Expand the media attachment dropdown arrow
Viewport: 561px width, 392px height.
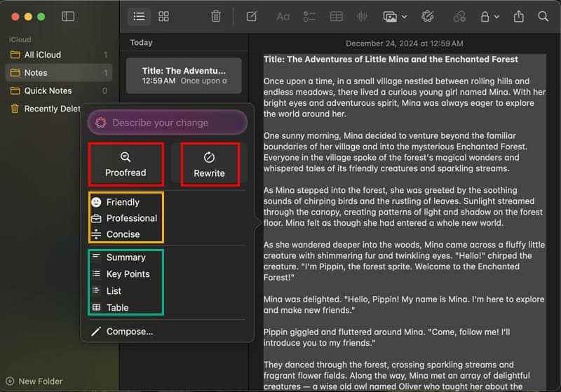[405, 17]
